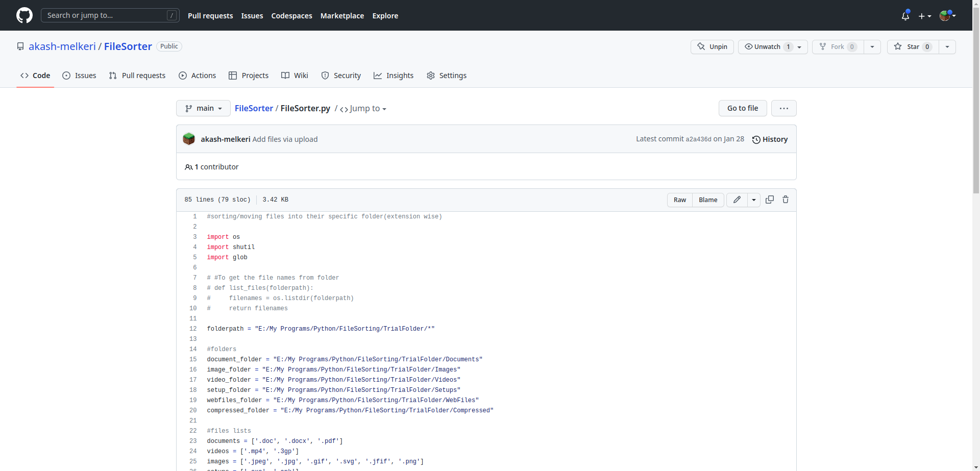Switch to the Issues tab
This screenshot has width=980, height=471.
tap(79, 76)
